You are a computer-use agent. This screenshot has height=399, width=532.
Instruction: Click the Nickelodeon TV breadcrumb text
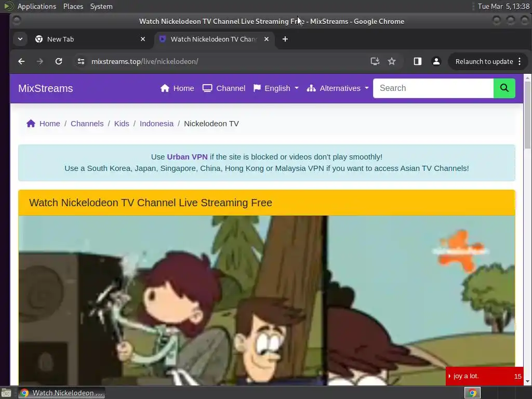pos(211,124)
